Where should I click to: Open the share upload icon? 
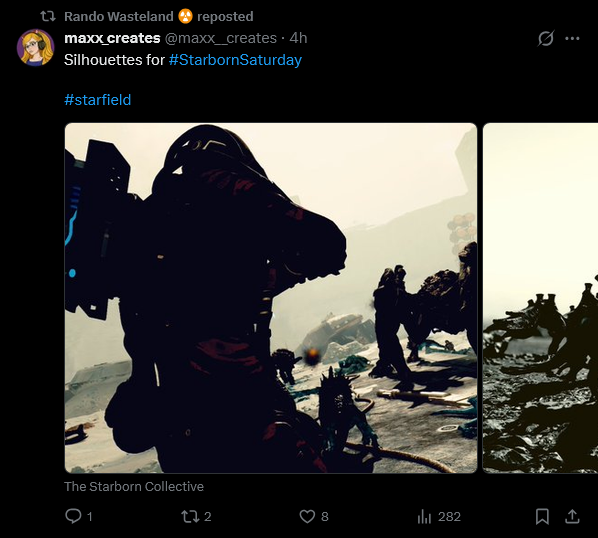point(572,516)
